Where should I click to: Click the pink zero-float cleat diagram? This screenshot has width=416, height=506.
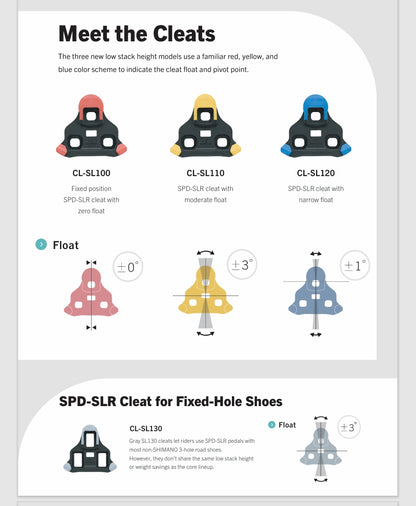pos(91,295)
